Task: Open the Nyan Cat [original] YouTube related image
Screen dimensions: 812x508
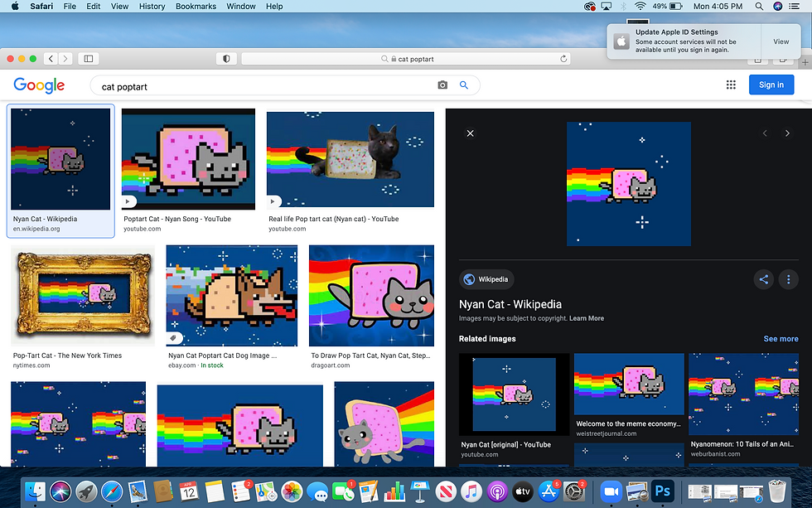Action: (x=514, y=394)
